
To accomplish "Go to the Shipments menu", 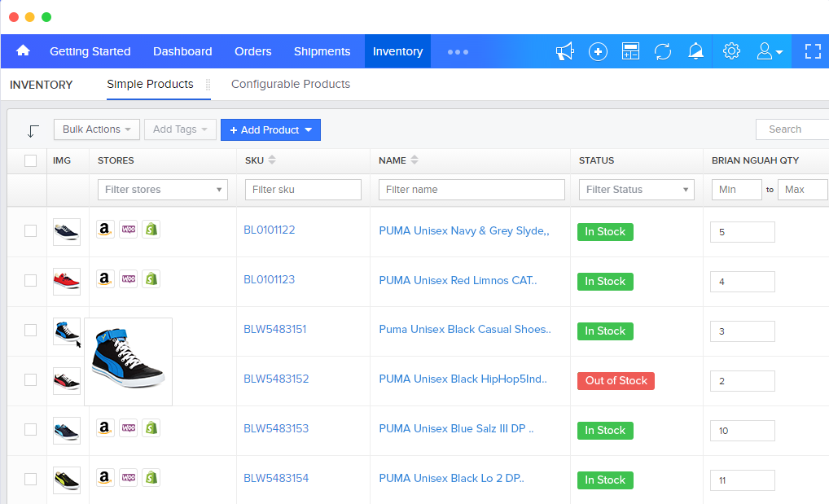I will 322,51.
